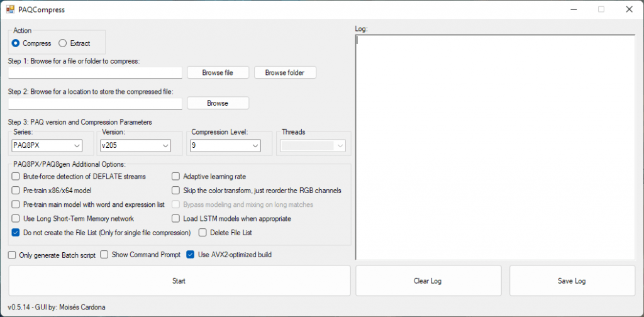Click the Browse file button
Viewport: 644px width, 317px height.
218,73
